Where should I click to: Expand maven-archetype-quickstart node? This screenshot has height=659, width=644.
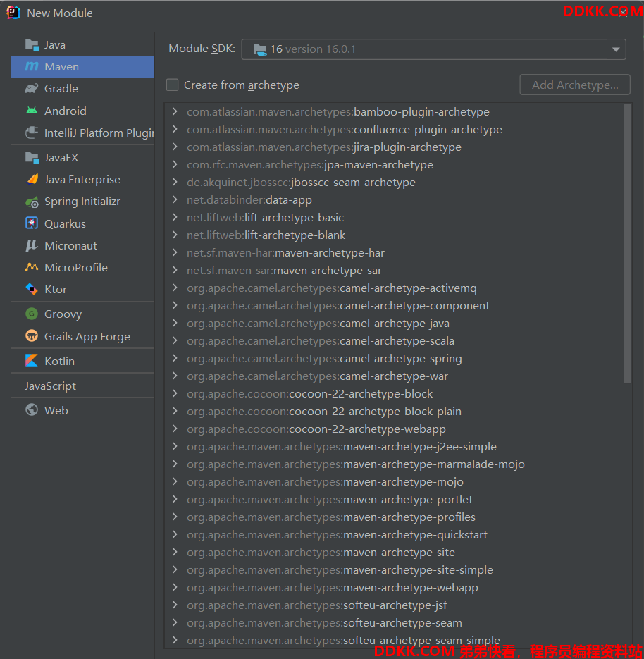click(175, 534)
